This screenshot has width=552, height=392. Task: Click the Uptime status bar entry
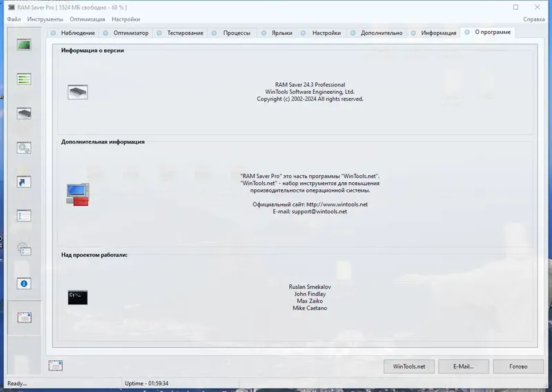click(146, 383)
